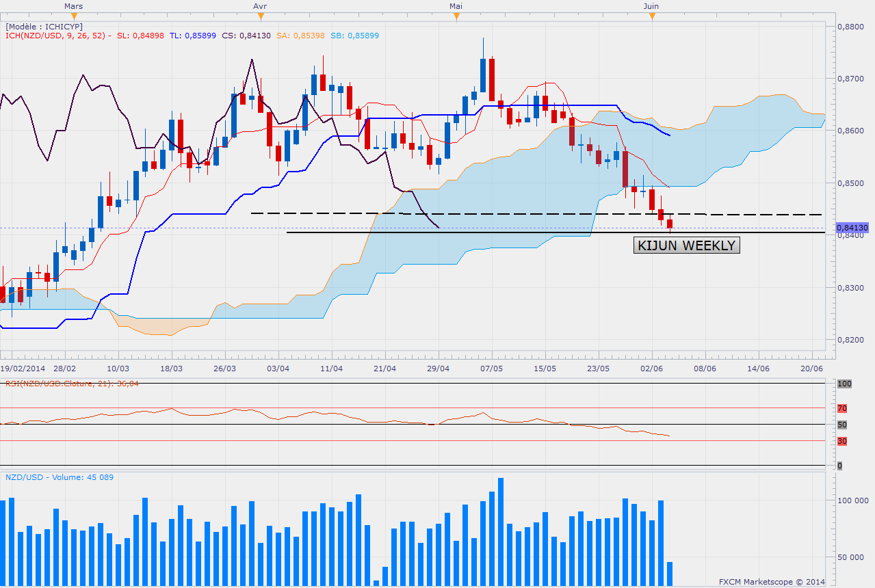The image size is (875, 588).
Task: Click the ICH(NZD/USD, 9, 26, 52) indicator label
Action: pos(58,36)
